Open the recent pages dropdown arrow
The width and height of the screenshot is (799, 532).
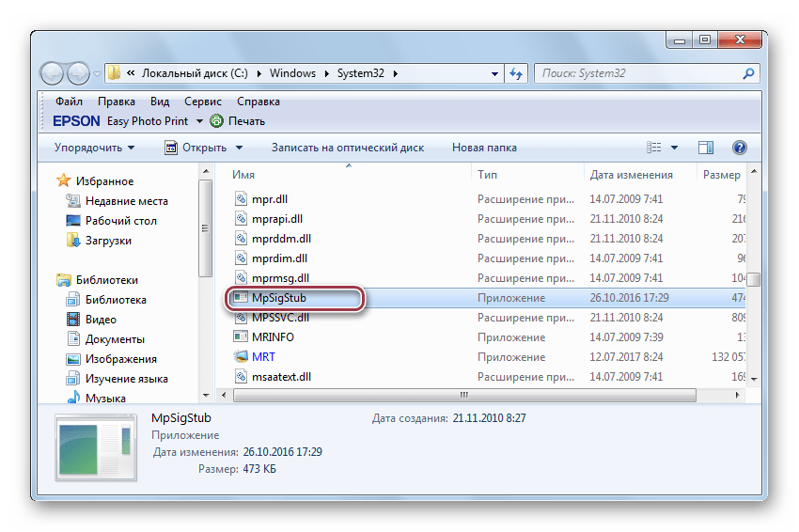(97, 74)
